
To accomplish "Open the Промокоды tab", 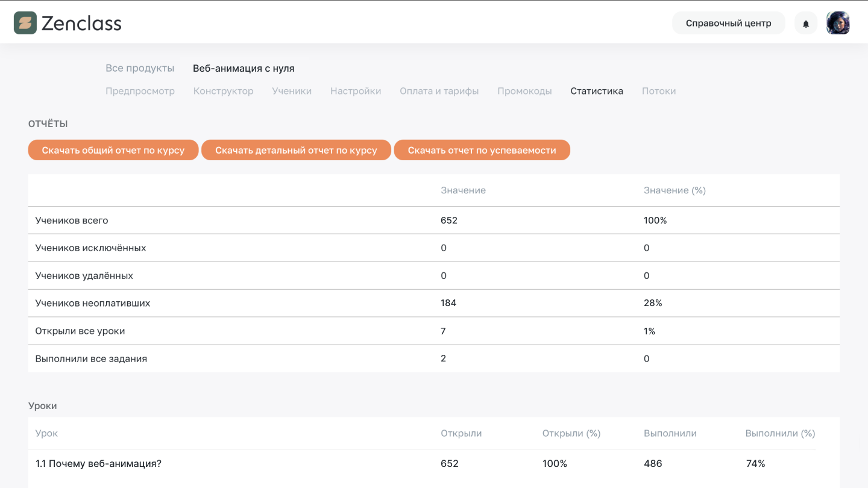I will 524,91.
